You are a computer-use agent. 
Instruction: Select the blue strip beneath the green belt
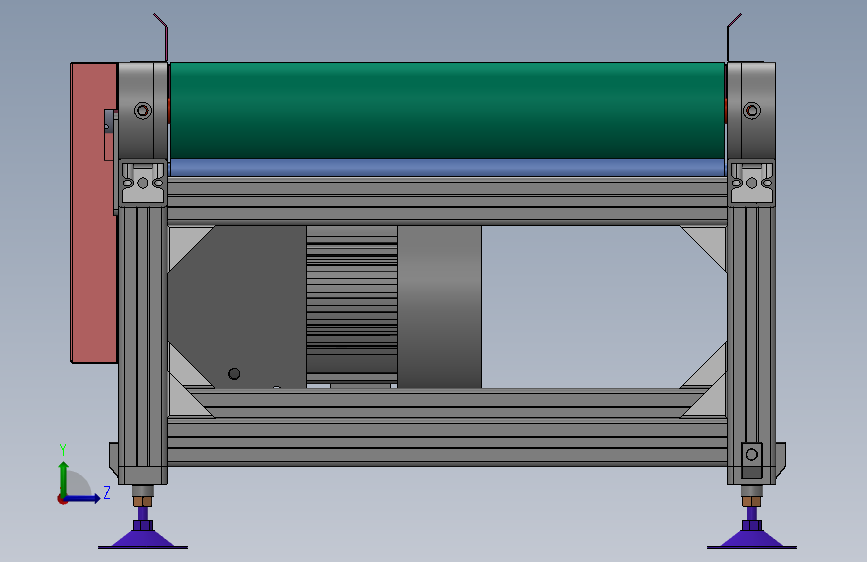(x=447, y=167)
